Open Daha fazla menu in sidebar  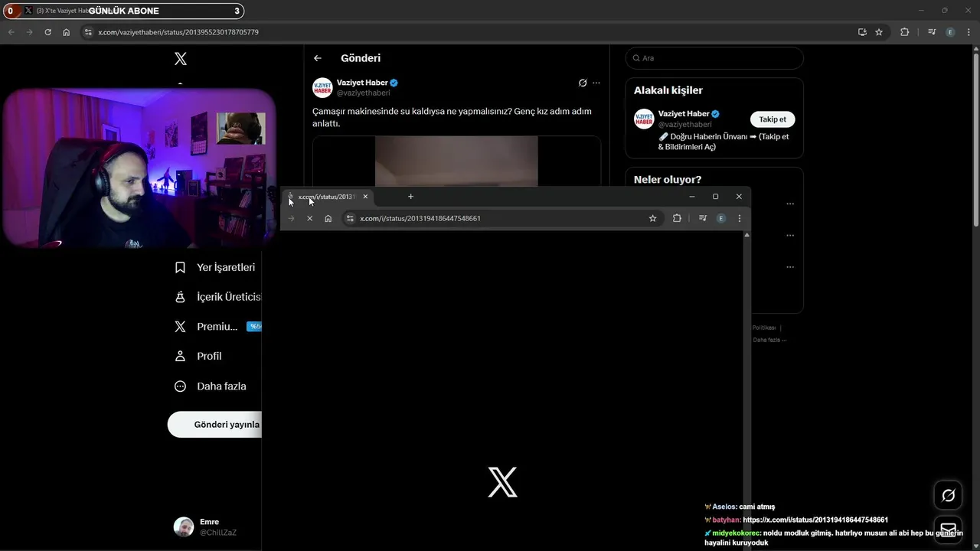(211, 386)
